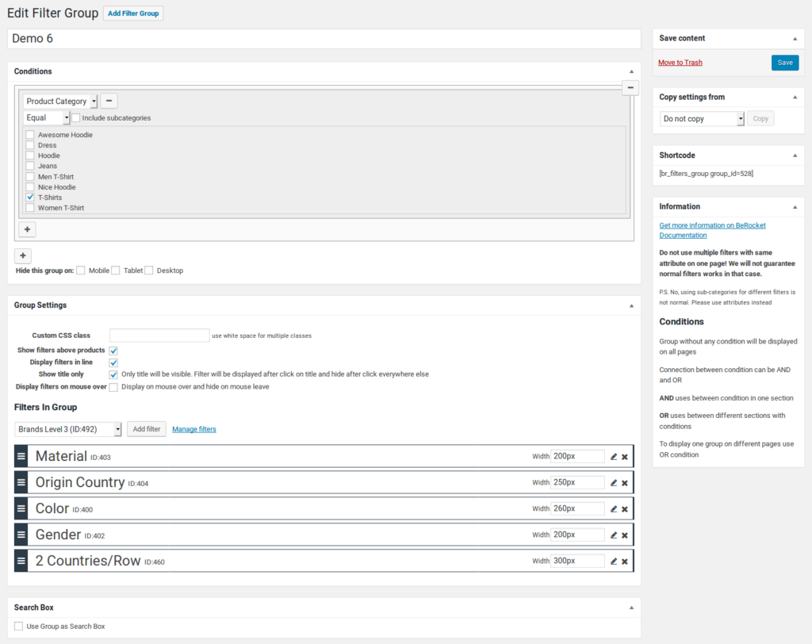Click the minus button beside Product Category
Screen dimensions: 812x644
(x=109, y=101)
